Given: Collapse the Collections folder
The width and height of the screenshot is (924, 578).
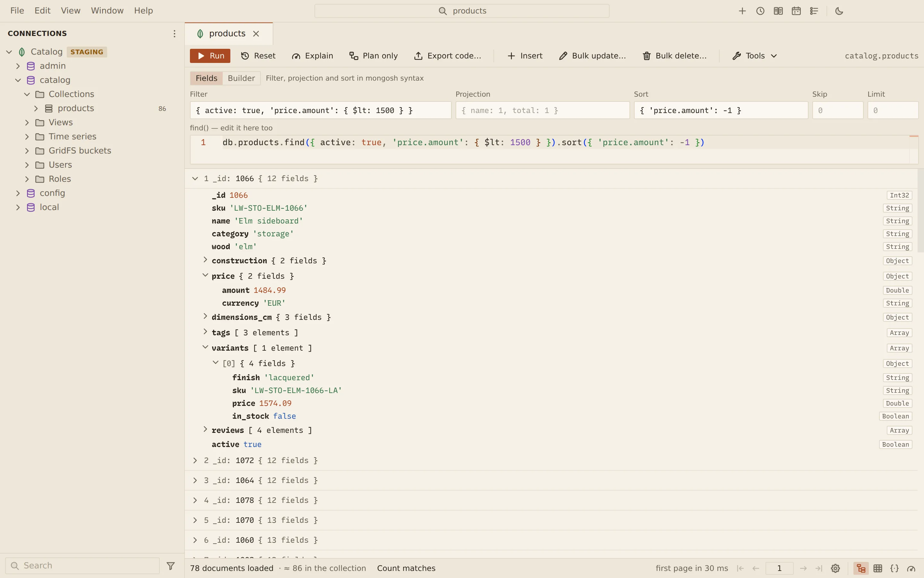Looking at the screenshot, I should click(27, 94).
